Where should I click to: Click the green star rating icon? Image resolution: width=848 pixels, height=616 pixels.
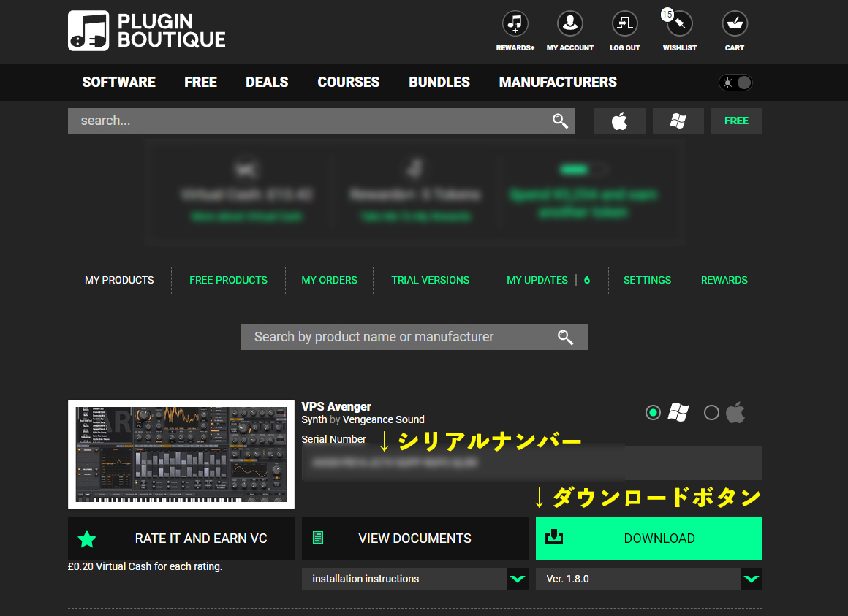click(x=87, y=539)
